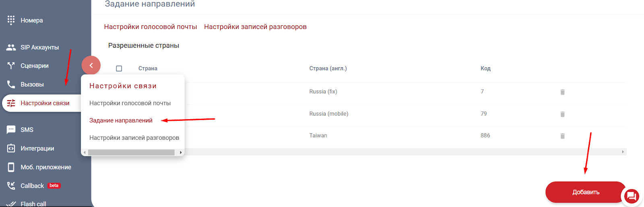Click the Интеграции code icon
644x207 pixels.
point(11,148)
